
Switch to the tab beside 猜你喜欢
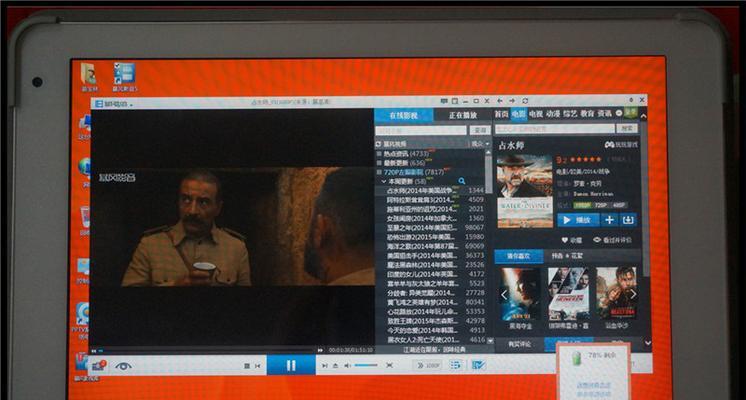click(567, 256)
